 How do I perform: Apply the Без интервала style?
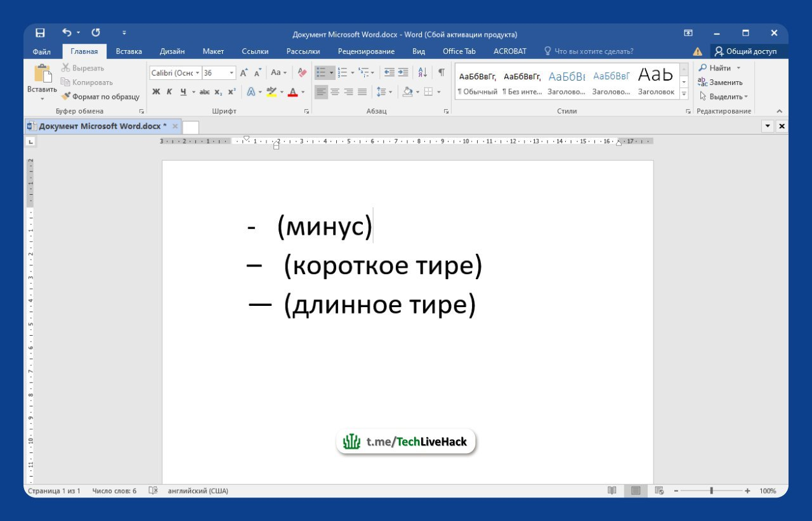pos(522,81)
